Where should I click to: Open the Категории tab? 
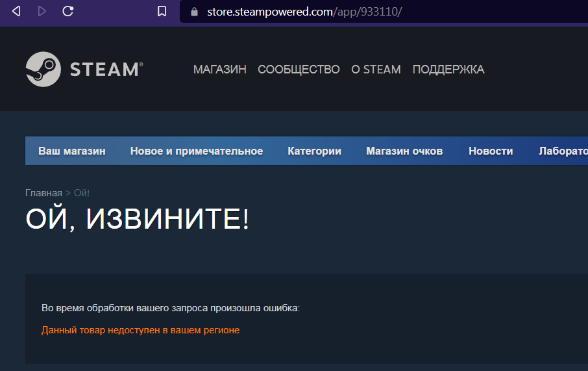point(314,151)
